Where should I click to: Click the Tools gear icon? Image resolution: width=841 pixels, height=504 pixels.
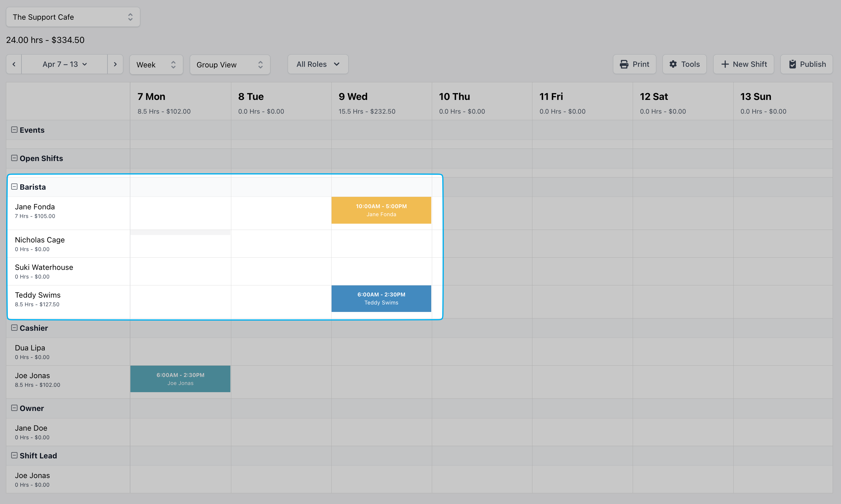tap(673, 64)
